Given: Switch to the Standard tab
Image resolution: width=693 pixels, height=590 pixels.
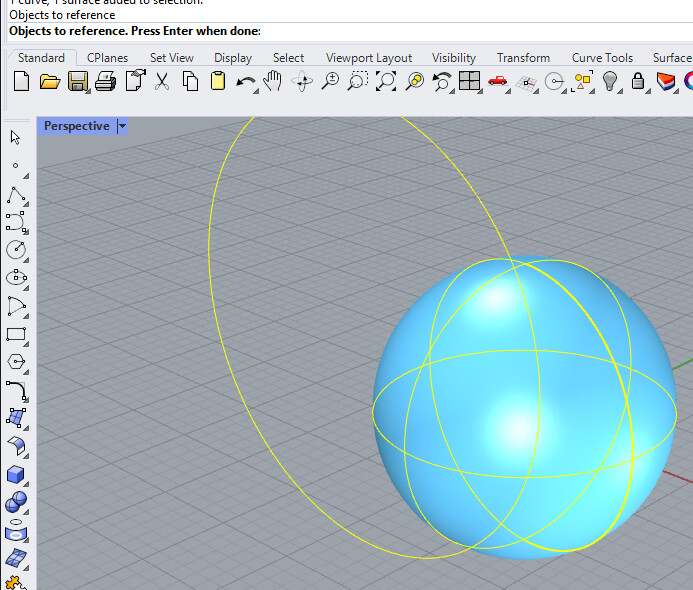Looking at the screenshot, I should pyautogui.click(x=41, y=58).
